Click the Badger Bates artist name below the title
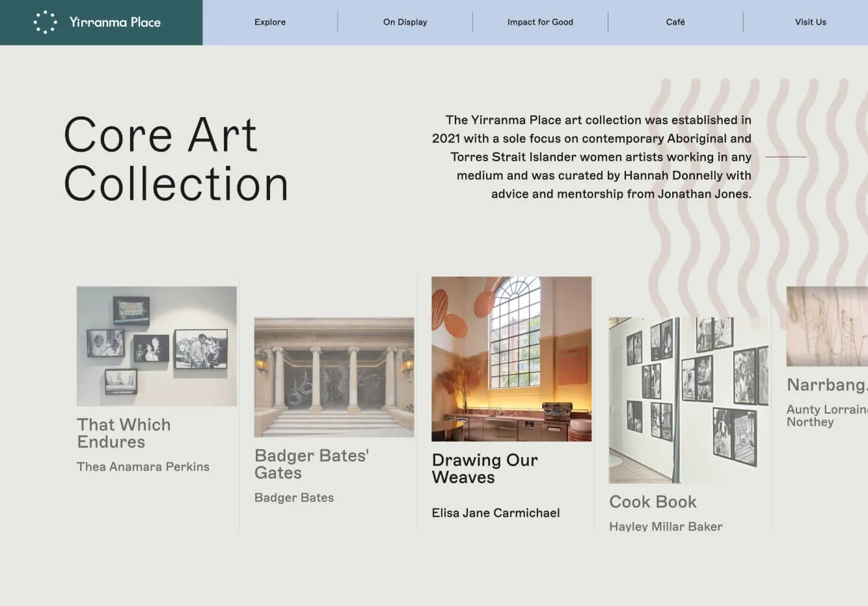 294,497
